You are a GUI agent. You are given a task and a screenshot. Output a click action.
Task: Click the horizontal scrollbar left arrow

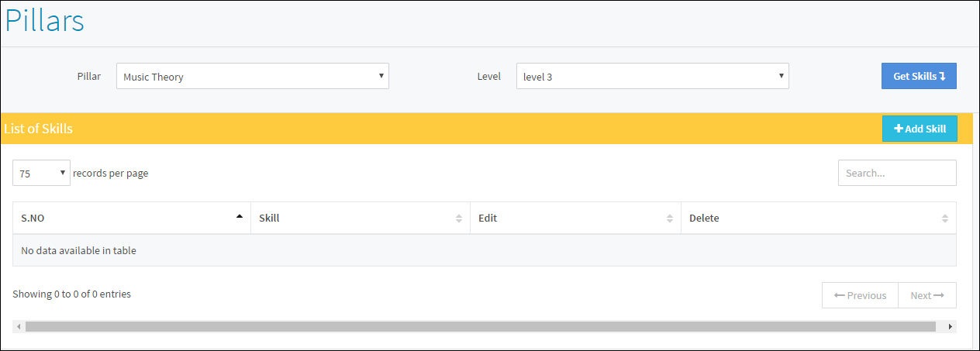coord(19,327)
